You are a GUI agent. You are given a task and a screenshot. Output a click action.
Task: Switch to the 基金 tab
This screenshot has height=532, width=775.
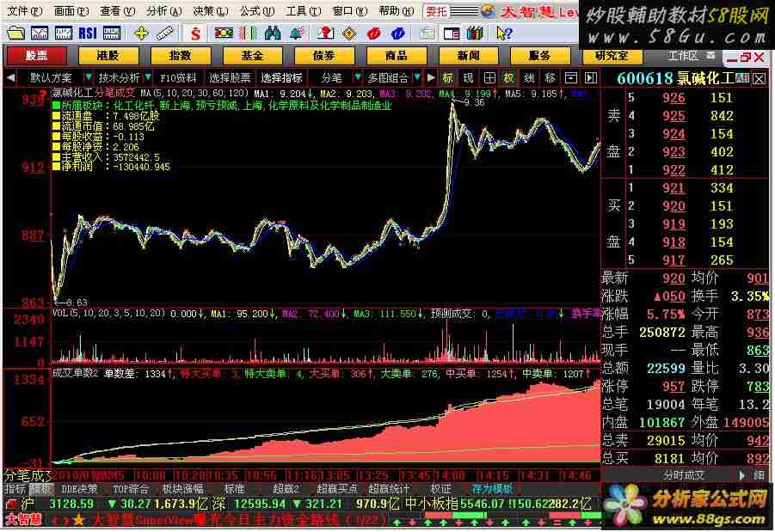pos(252,55)
